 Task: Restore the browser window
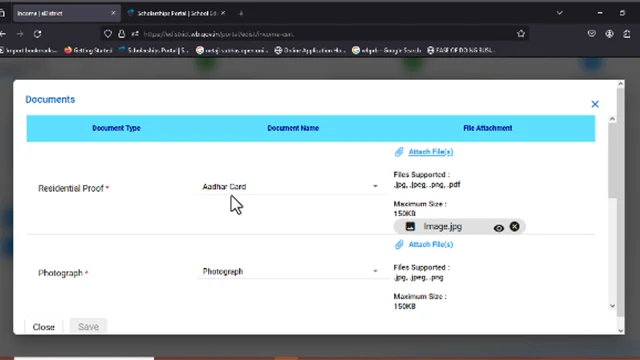tap(622, 13)
